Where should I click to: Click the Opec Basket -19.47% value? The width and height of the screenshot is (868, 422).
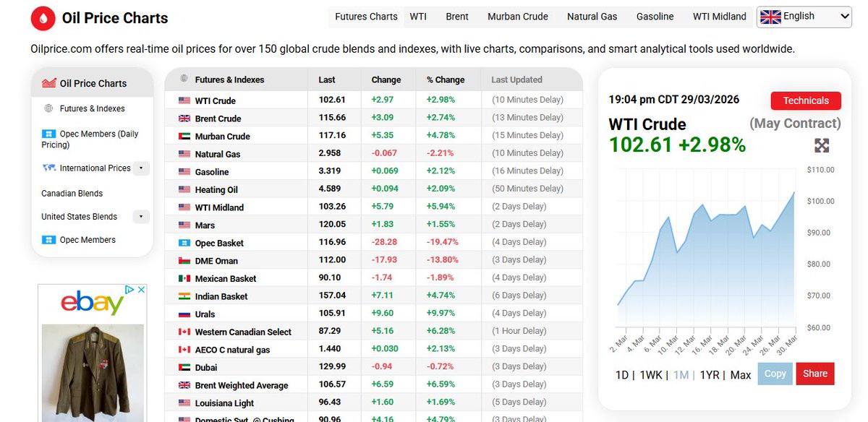[442, 243]
